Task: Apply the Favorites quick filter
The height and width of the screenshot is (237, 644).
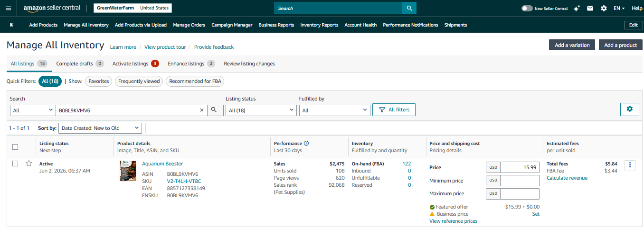Action: [x=98, y=81]
